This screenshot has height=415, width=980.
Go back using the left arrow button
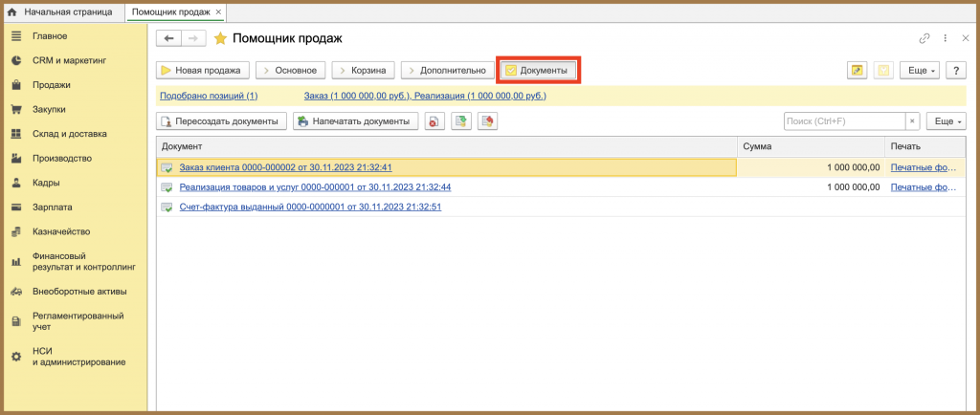(x=168, y=38)
